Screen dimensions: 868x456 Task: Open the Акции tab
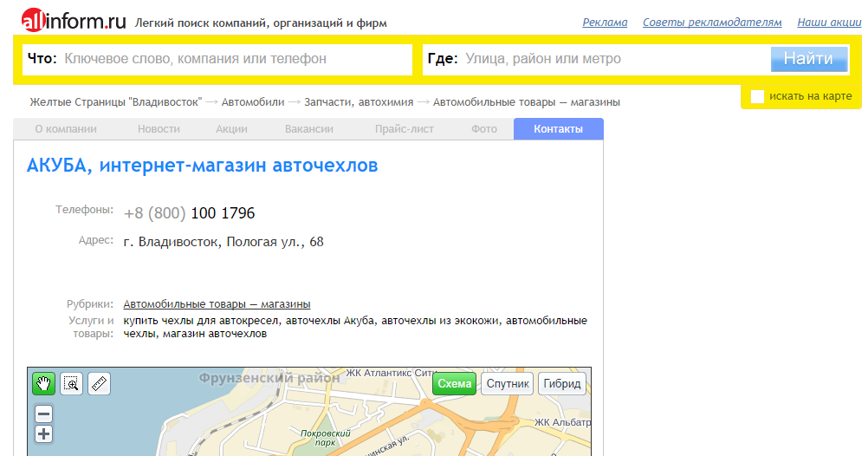click(x=231, y=129)
